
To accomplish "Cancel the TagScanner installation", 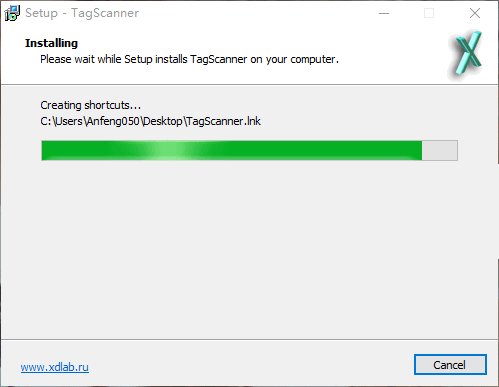I will pyautogui.click(x=450, y=364).
